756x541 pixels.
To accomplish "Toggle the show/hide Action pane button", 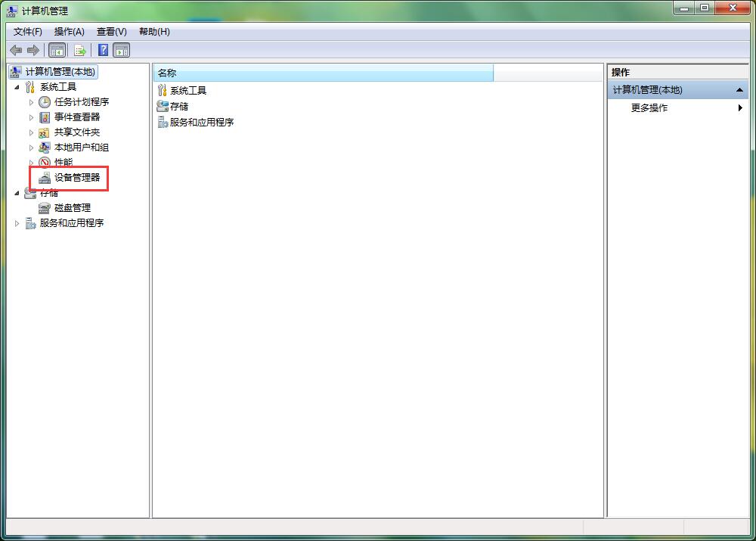I will tap(122, 50).
